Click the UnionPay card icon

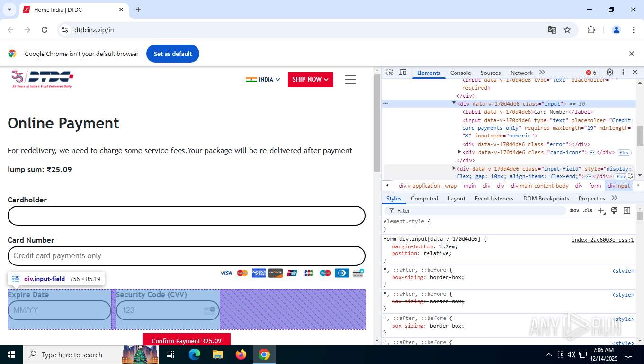292,273
